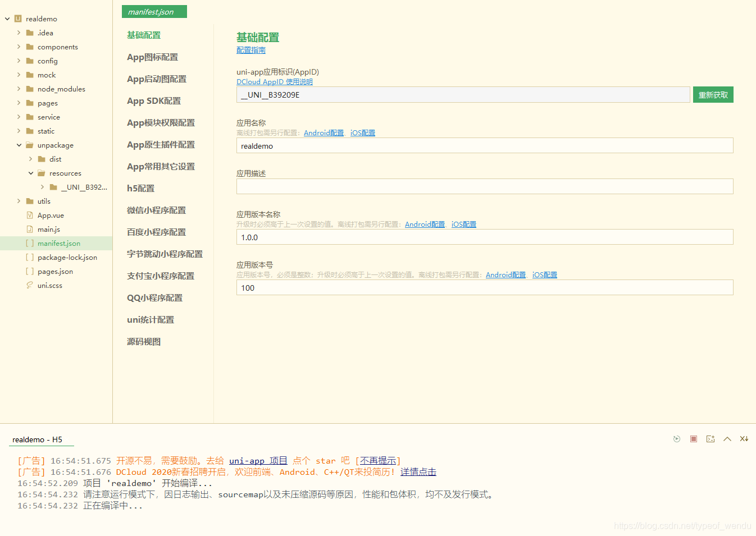Image resolution: width=756 pixels, height=536 pixels.
Task: Open 字节跳动小程序配置 section
Action: pos(165,254)
